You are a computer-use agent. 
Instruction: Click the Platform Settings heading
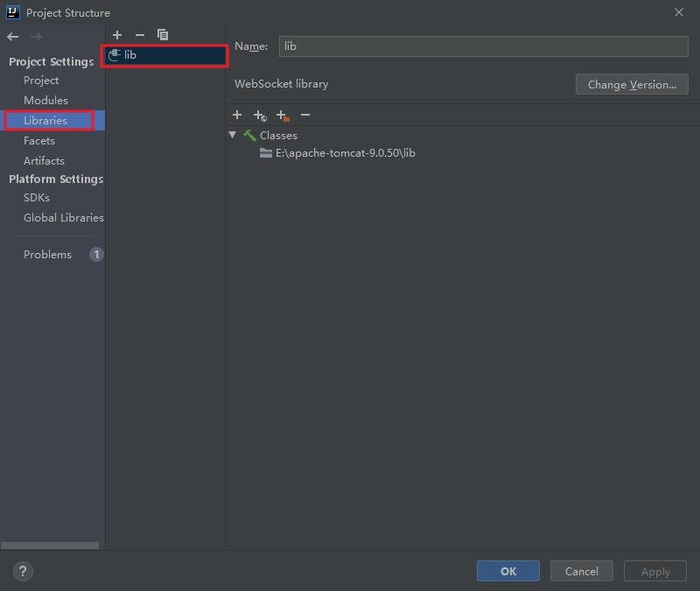[56, 179]
